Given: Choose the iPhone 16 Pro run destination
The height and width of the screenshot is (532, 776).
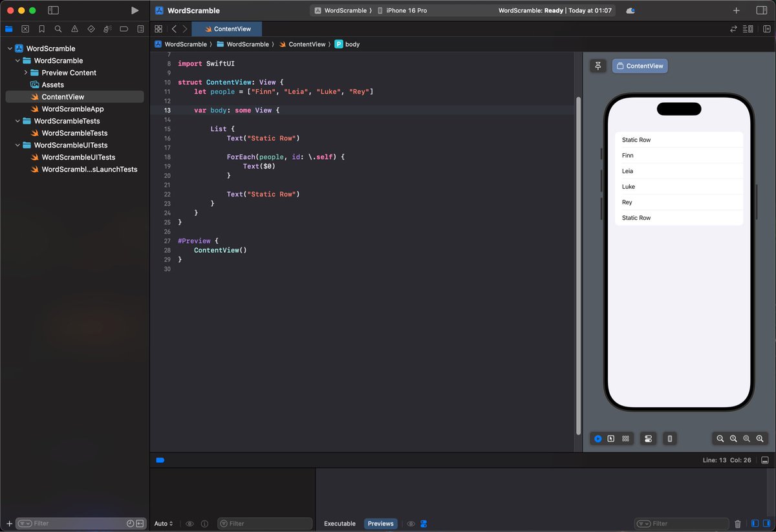Looking at the screenshot, I should tap(402, 10).
